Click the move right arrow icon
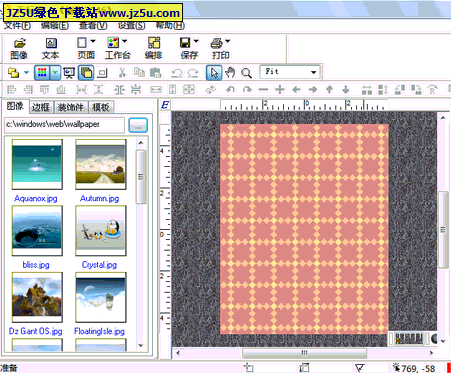 click(313, 89)
